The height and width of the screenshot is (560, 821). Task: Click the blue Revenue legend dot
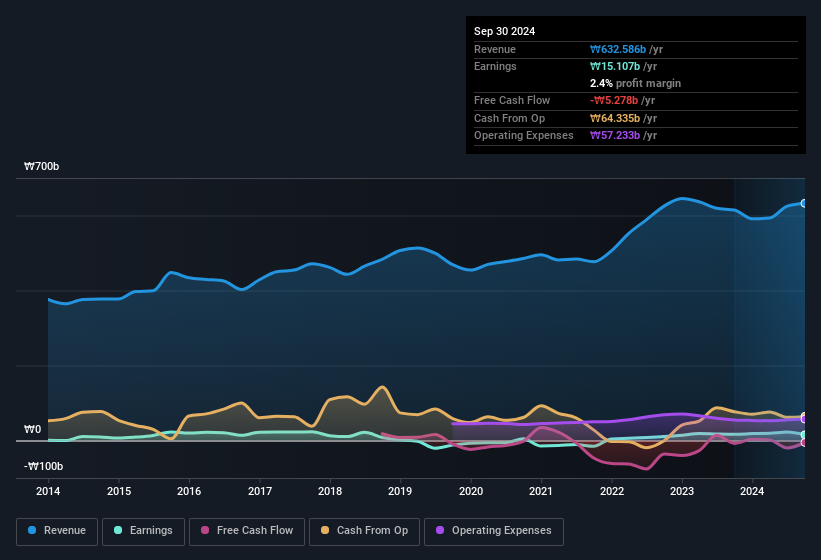coord(31,530)
